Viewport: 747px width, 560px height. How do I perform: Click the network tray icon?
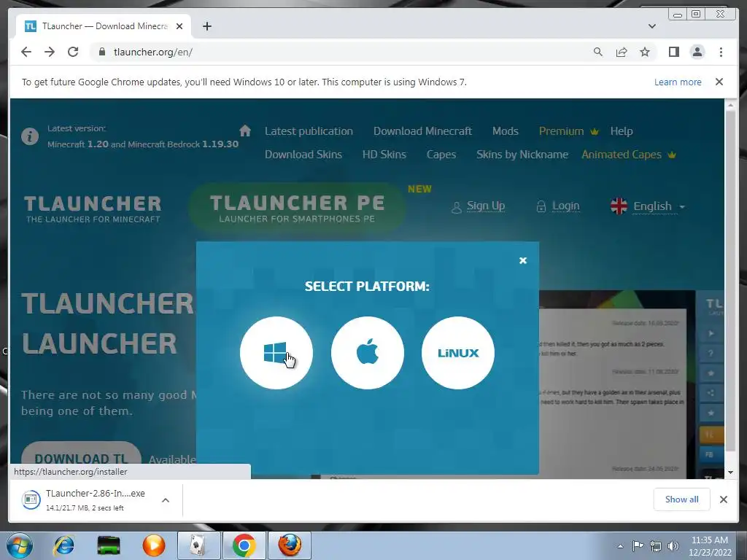tap(656, 546)
